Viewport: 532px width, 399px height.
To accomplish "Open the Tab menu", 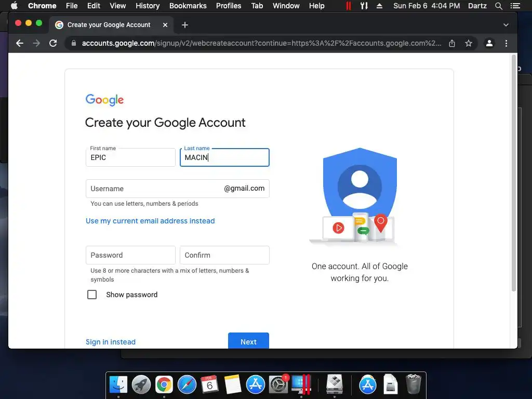I will point(257,6).
